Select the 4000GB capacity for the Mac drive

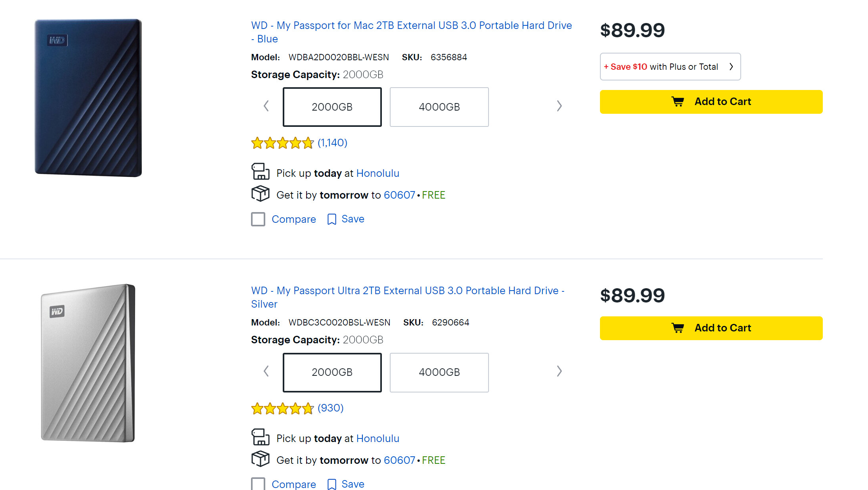(x=439, y=107)
